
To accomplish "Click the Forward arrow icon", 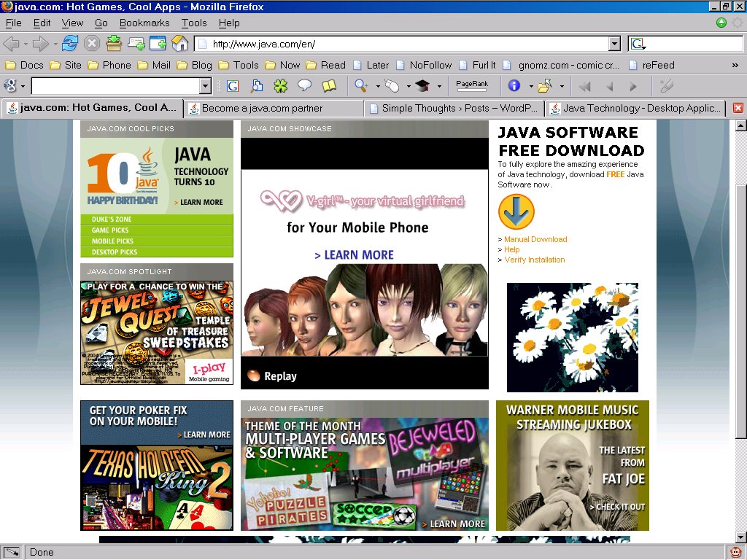I will pos(40,44).
